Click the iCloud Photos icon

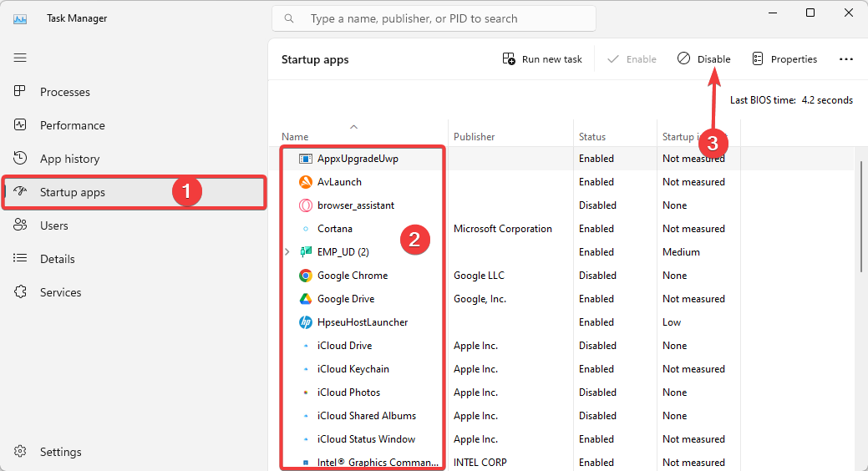(306, 392)
